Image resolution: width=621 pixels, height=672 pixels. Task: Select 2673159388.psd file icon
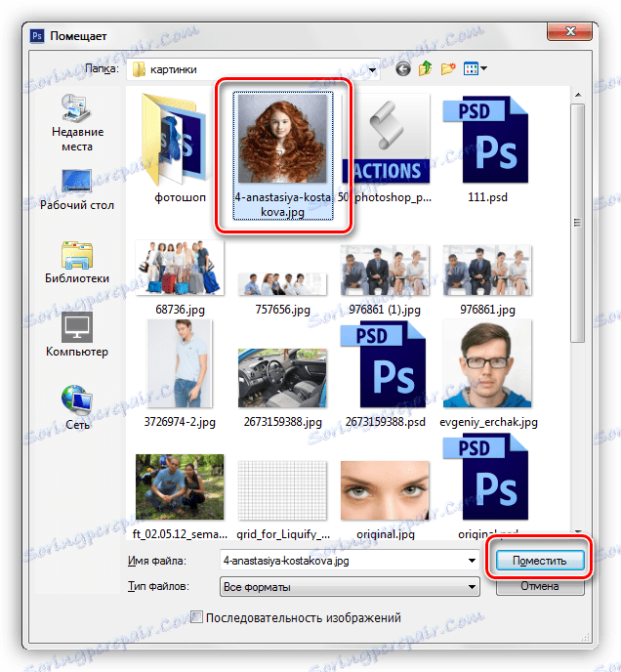(384, 364)
